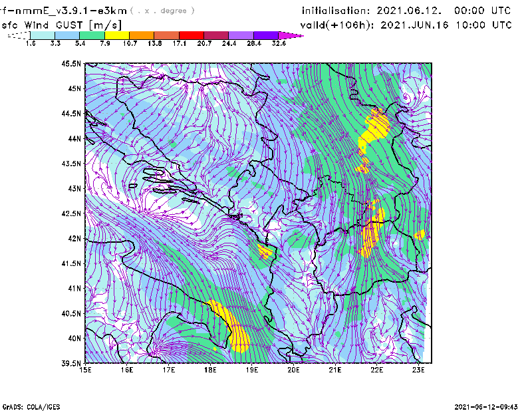
Task: Click the "19E" longitude label
Action: click(252, 370)
